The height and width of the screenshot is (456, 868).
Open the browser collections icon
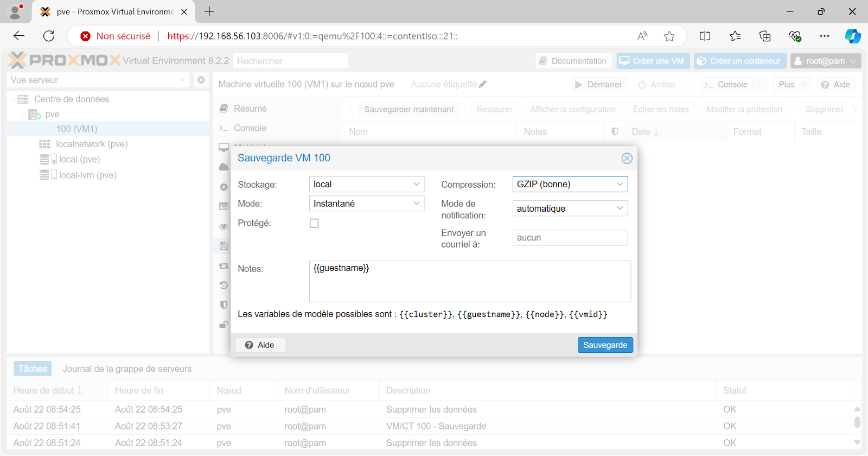[765, 36]
